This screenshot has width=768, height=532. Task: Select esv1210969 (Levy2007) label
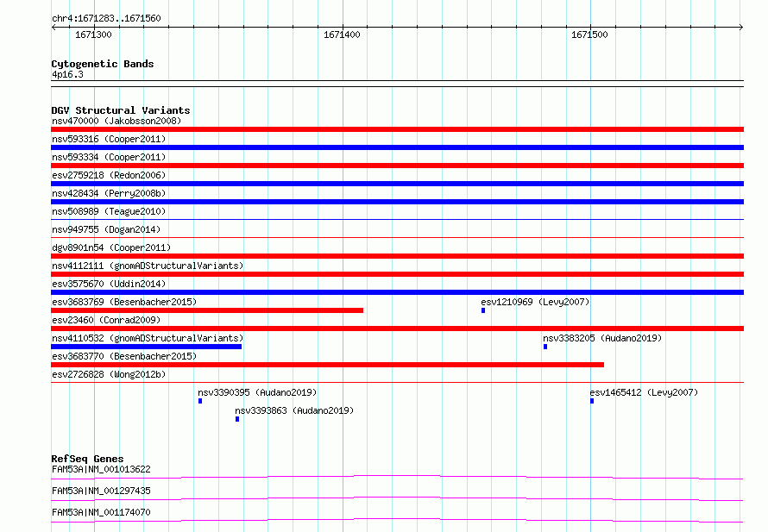(x=535, y=302)
